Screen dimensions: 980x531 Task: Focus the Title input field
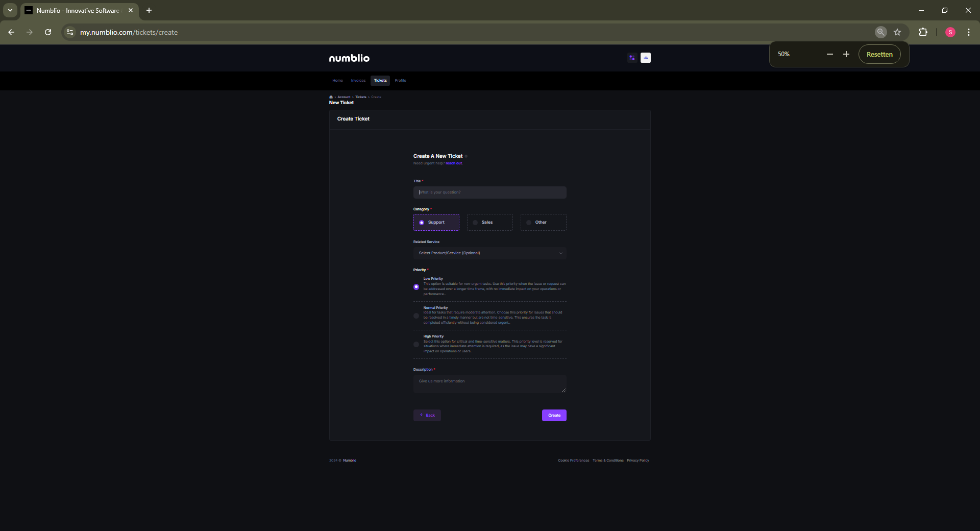pos(489,192)
